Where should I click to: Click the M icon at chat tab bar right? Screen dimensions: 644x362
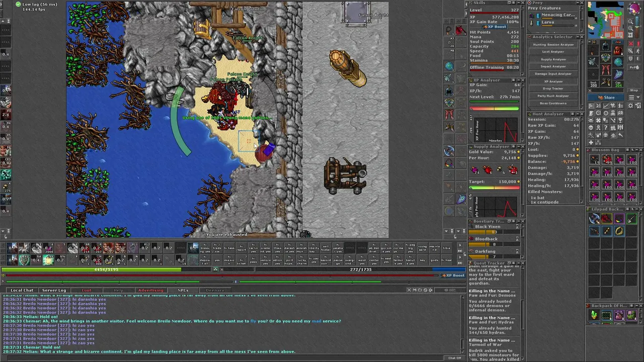(415, 290)
